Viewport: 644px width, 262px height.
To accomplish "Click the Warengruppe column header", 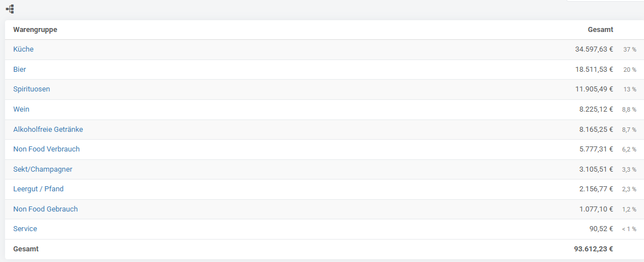I will pos(35,30).
